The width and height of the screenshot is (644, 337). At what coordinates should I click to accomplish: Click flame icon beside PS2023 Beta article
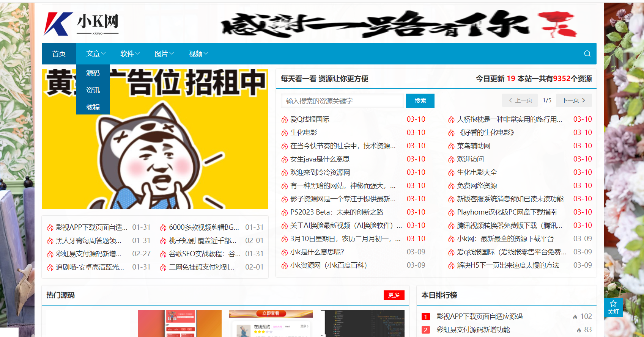pos(285,213)
